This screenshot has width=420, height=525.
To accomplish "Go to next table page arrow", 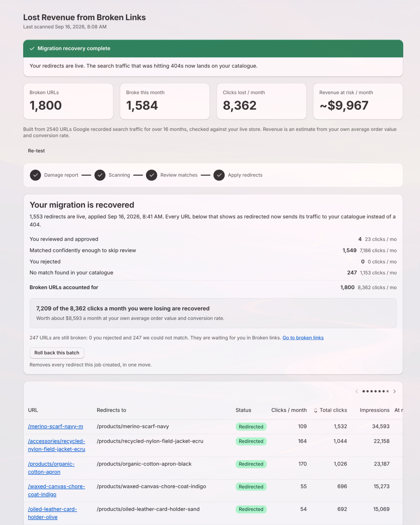I will 394,391.
